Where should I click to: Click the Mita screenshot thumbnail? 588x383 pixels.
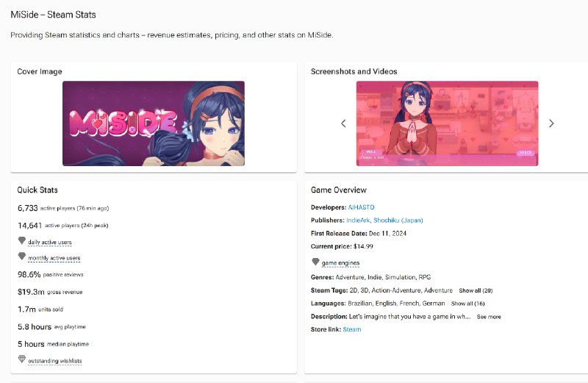tap(447, 124)
